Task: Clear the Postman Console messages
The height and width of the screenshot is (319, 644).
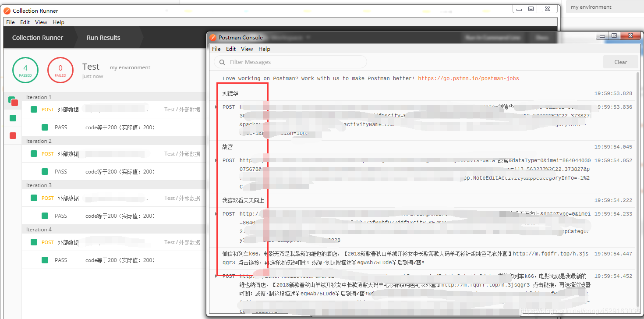Action: tap(620, 62)
